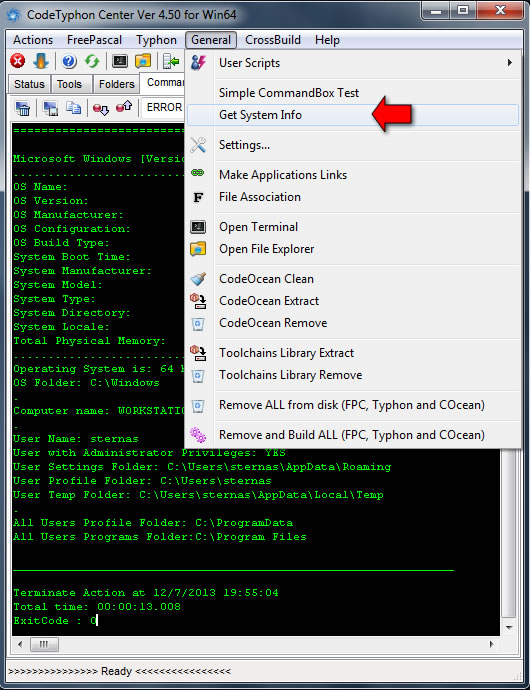Viewport: 530px width, 690px height.
Task: Click the vertical scrollbar down arrow
Action: (x=509, y=627)
